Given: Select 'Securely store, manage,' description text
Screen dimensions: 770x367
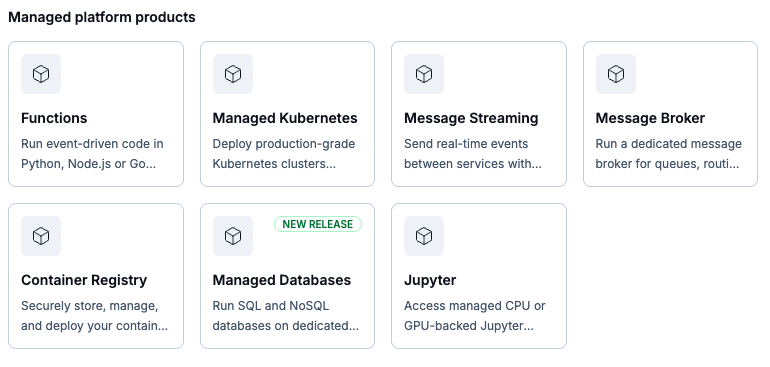Looking at the screenshot, I should point(90,306).
